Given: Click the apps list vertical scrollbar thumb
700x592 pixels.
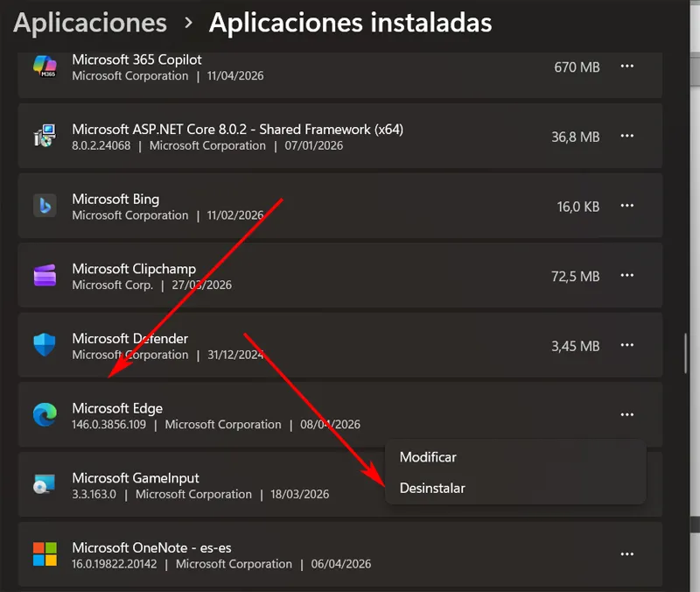Looking at the screenshot, I should pyautogui.click(x=686, y=354).
